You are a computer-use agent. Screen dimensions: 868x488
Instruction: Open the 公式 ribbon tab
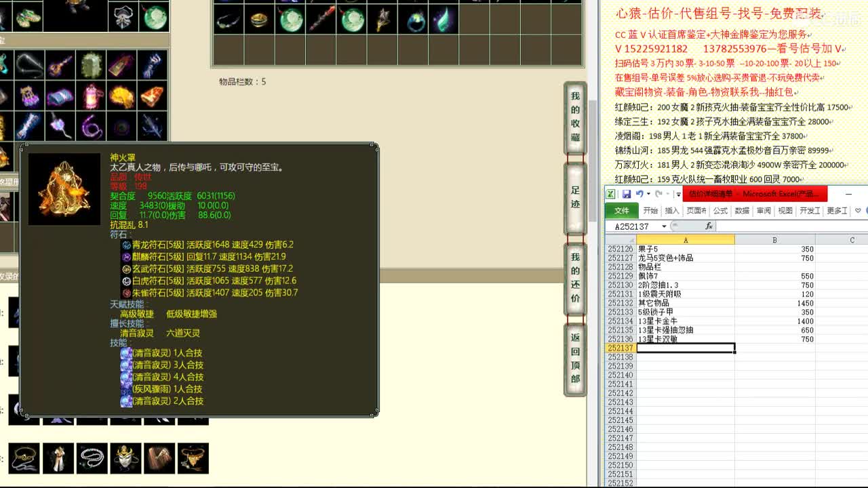(x=720, y=211)
